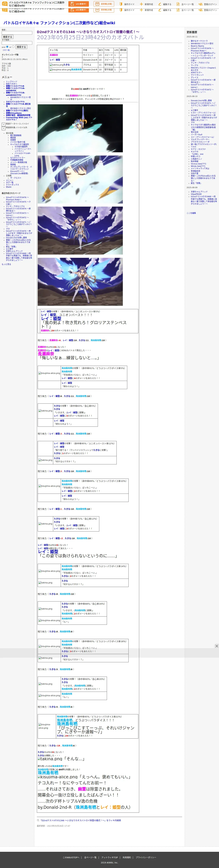Open ATMグルマー in the update history
The width and height of the screenshot is (219, 868).
196,72
